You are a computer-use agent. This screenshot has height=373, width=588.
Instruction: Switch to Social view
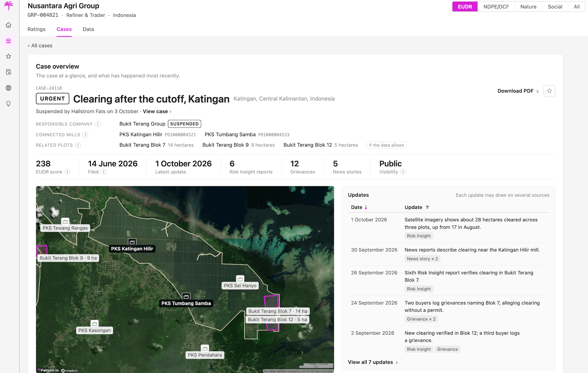point(555,7)
